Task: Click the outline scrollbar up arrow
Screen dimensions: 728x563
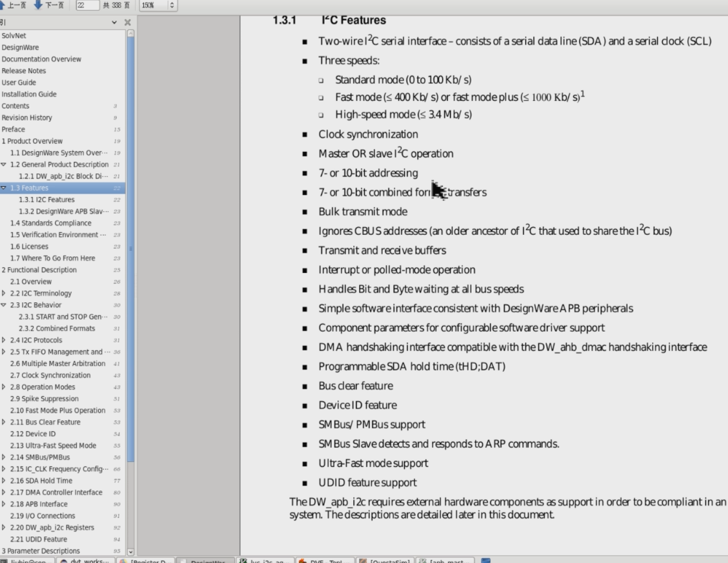Action: point(130,33)
